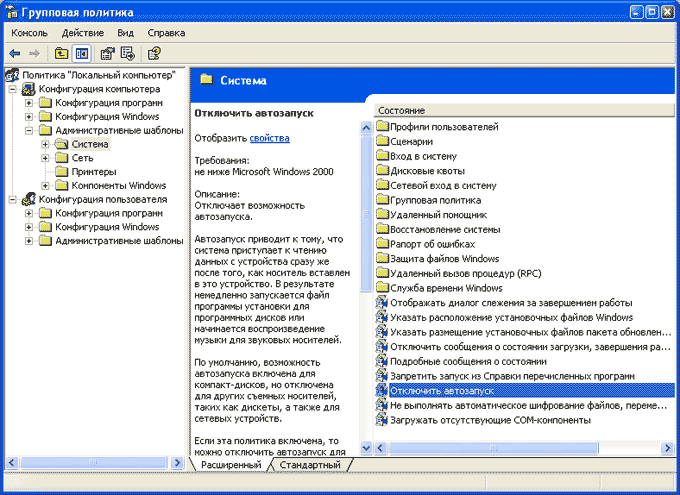Switch to the Стандартный tab
This screenshot has height=495, width=680.
310,466
